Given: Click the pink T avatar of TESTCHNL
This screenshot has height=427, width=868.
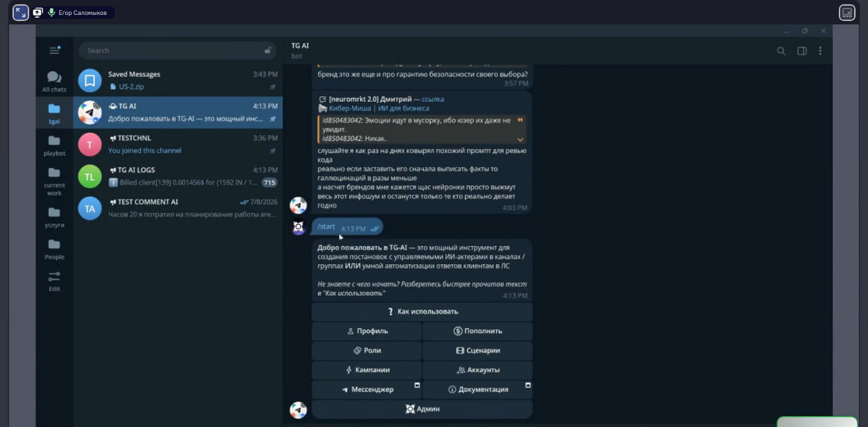Looking at the screenshot, I should click(x=90, y=144).
